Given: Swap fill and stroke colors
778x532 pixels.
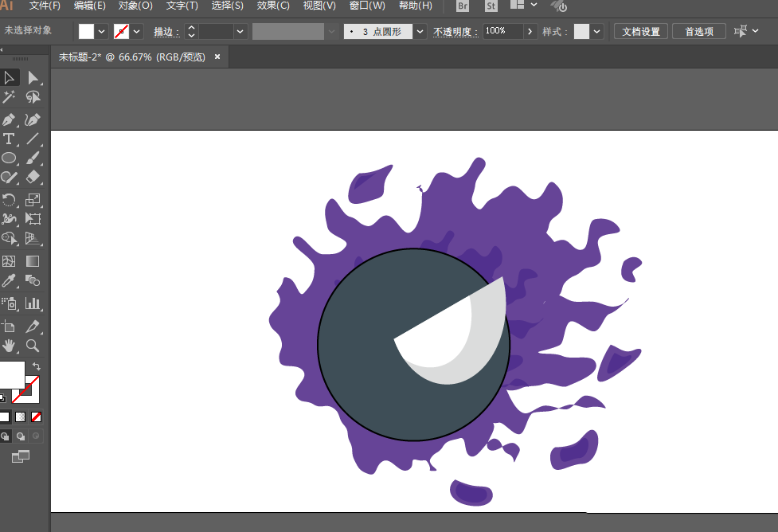Looking at the screenshot, I should point(37,366).
